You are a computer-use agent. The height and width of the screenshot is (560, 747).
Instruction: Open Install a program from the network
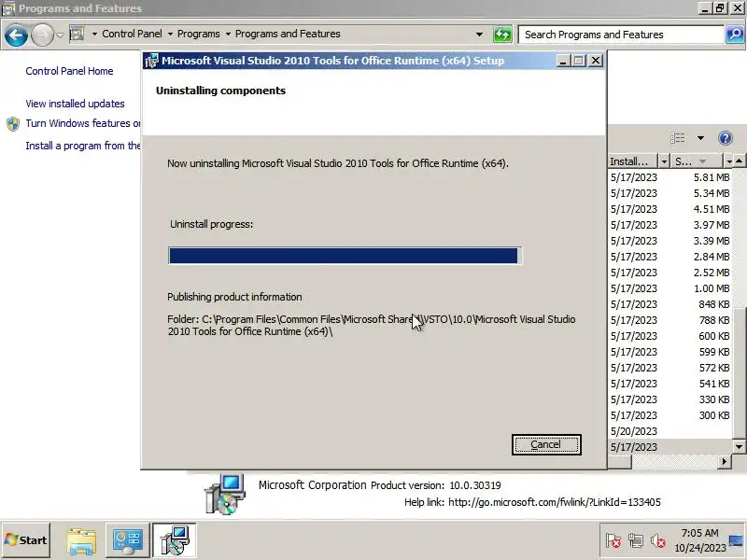tap(83, 146)
